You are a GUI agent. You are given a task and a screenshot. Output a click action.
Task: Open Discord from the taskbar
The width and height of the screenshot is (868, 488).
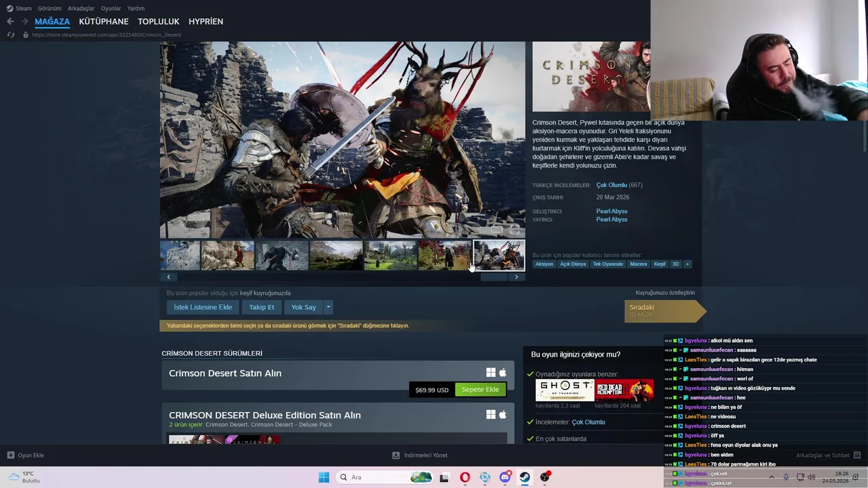[505, 477]
